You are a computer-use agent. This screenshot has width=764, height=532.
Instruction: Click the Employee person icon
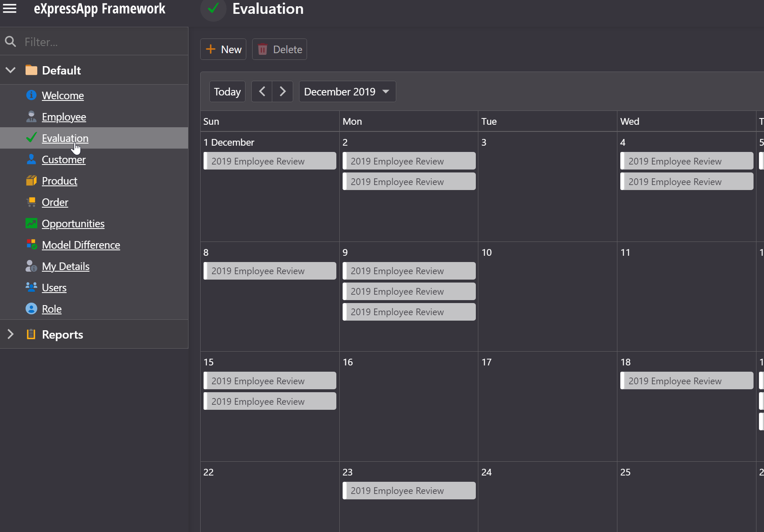click(x=31, y=116)
